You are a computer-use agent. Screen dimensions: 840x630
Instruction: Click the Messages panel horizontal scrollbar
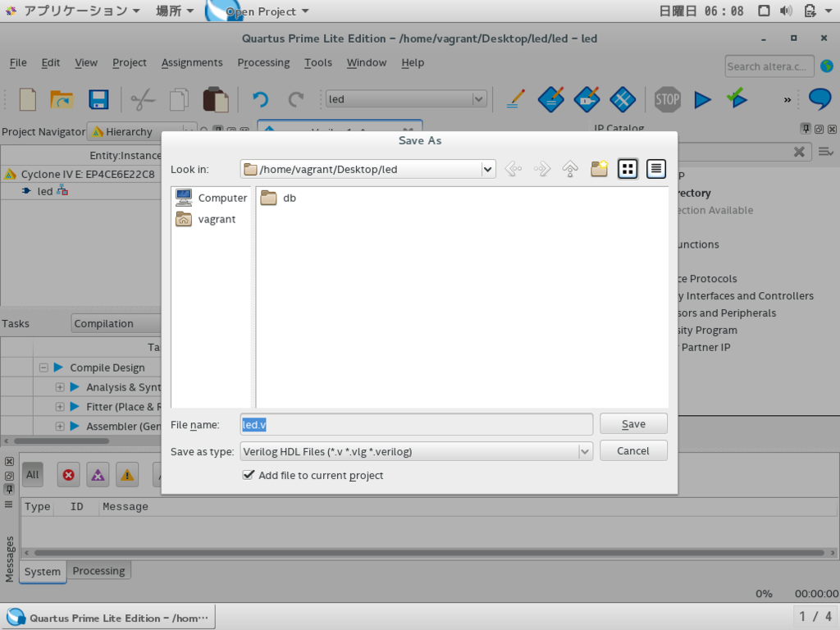428,552
